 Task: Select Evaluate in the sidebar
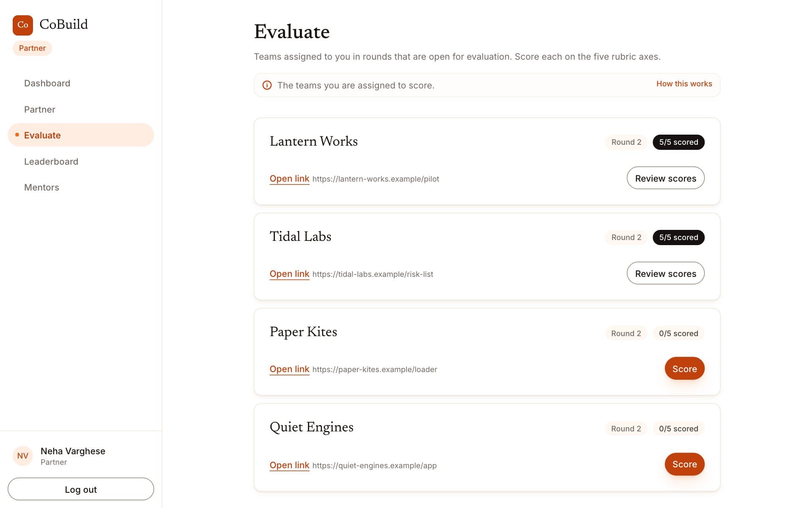point(81,135)
